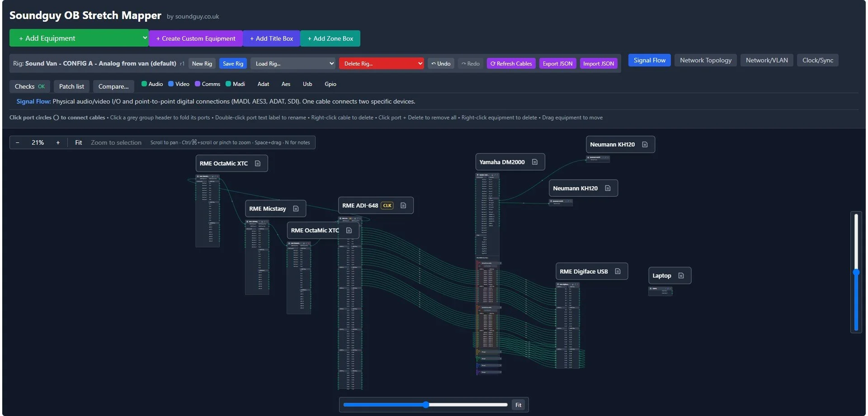The width and height of the screenshot is (868, 416).
Task: Open the Clock/Sync tab
Action: pyautogui.click(x=818, y=60)
